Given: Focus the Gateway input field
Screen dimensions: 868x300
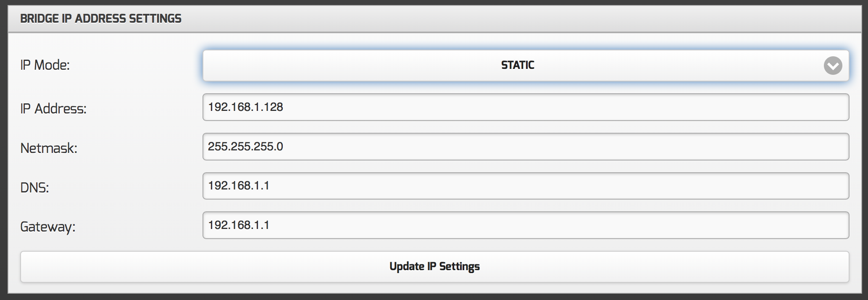Looking at the screenshot, I should click(x=525, y=225).
